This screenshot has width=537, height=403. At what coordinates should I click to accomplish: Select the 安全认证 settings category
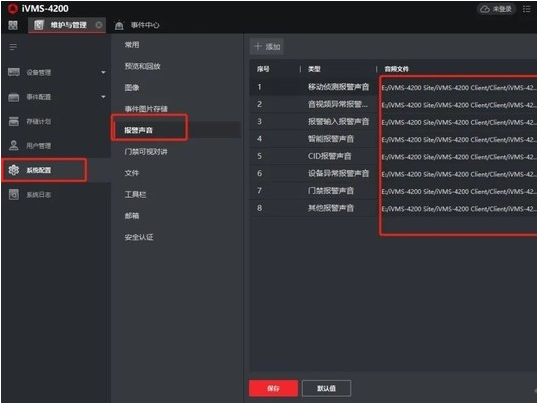pyautogui.click(x=139, y=237)
